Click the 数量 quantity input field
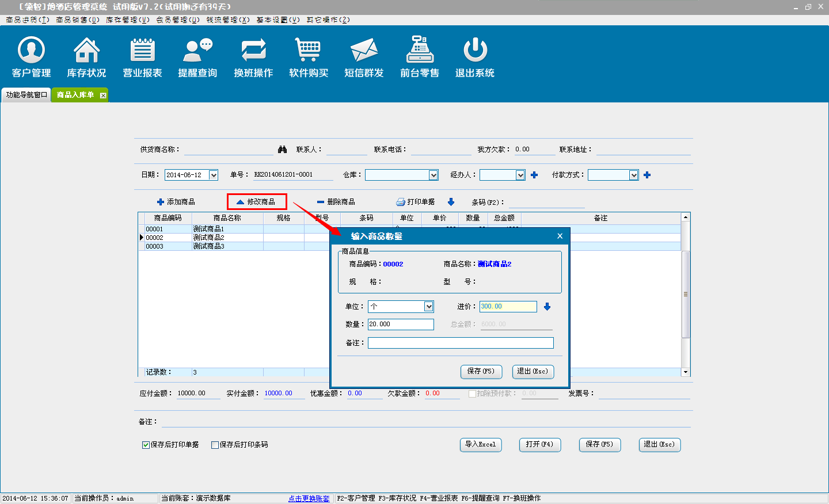 (400, 324)
